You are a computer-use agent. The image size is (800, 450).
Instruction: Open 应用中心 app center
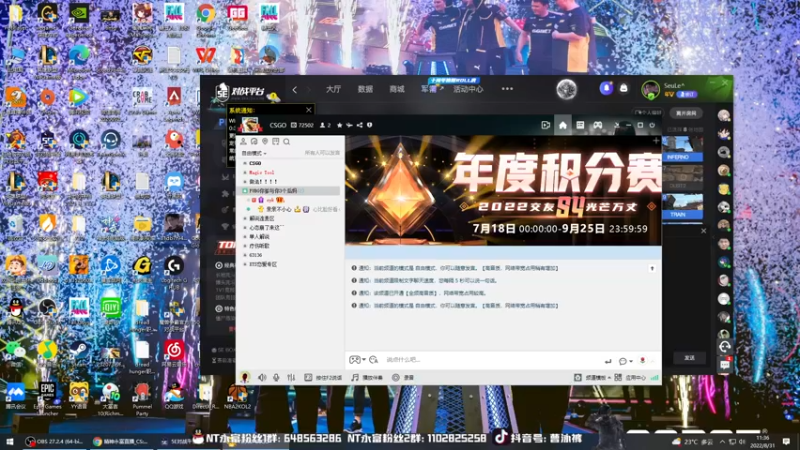click(630, 378)
